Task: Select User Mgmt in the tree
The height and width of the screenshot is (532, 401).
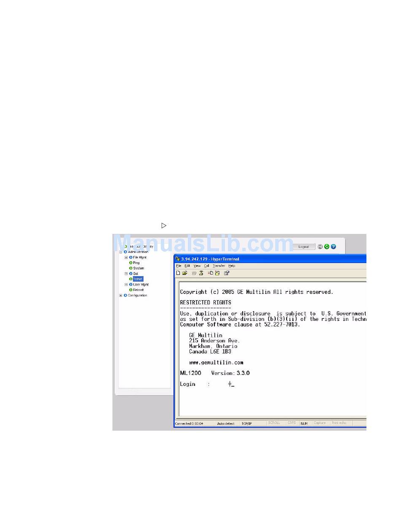Action: point(141,285)
